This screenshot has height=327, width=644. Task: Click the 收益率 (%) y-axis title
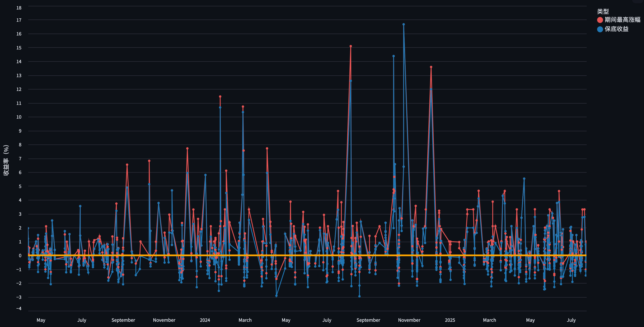point(6,160)
